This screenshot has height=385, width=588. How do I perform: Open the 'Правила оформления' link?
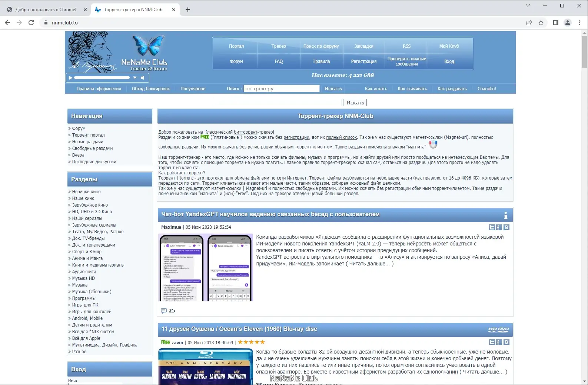tap(99, 89)
